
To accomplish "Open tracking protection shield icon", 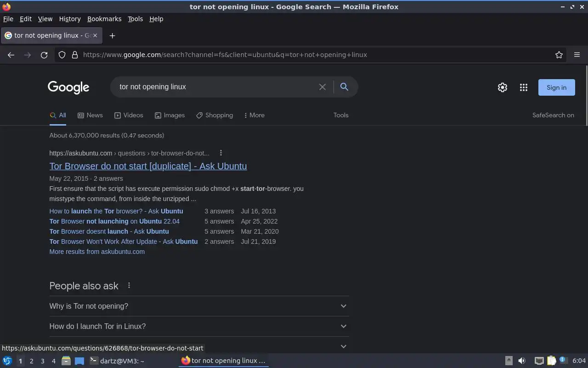I will (x=62, y=55).
